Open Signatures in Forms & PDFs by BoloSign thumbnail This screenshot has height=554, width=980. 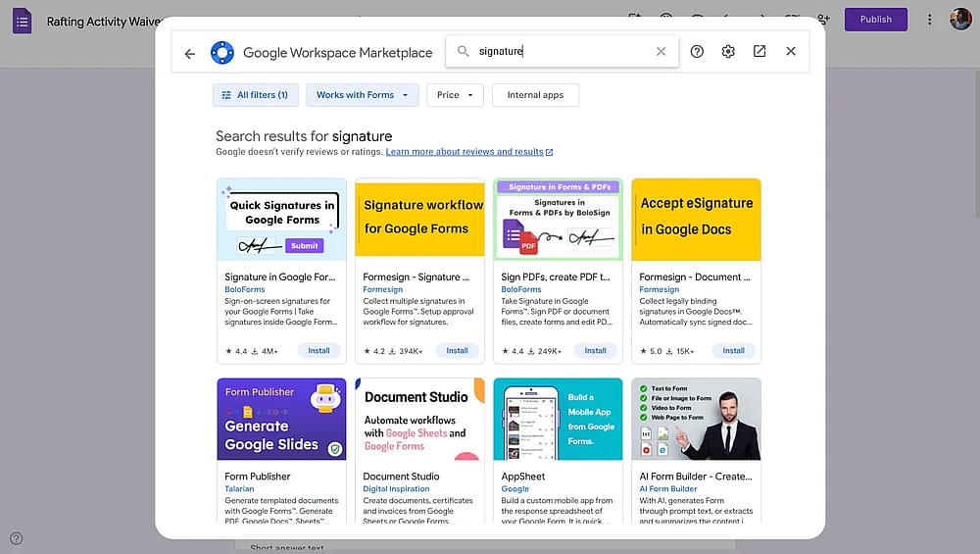(558, 220)
